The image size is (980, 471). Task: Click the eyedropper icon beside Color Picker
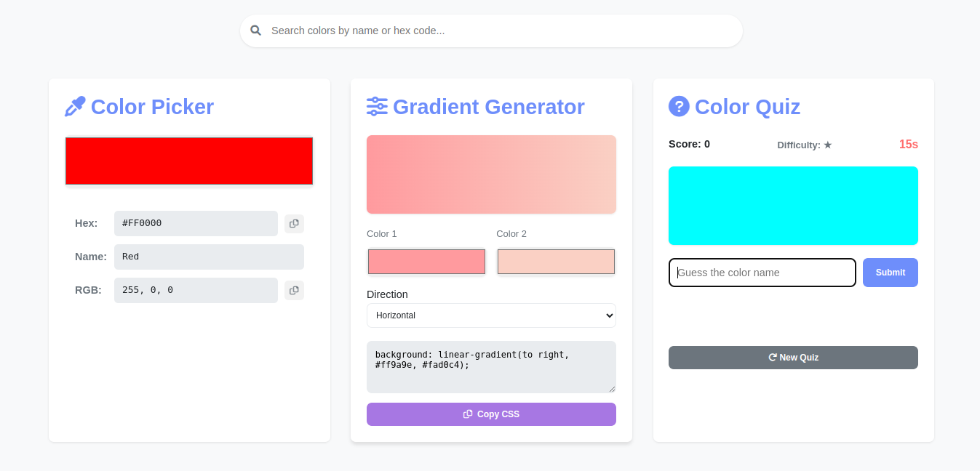click(75, 107)
